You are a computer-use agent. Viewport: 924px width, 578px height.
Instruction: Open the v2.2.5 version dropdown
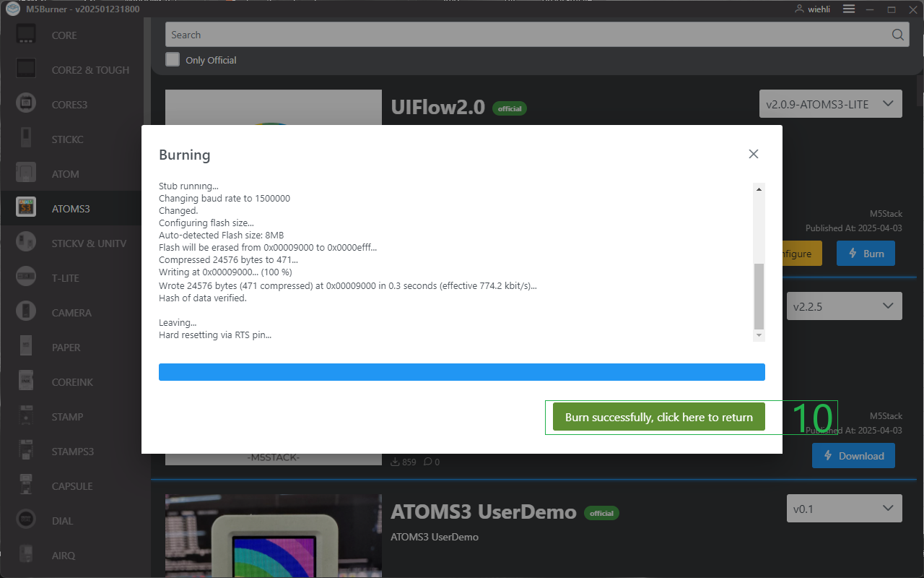pyautogui.click(x=844, y=306)
